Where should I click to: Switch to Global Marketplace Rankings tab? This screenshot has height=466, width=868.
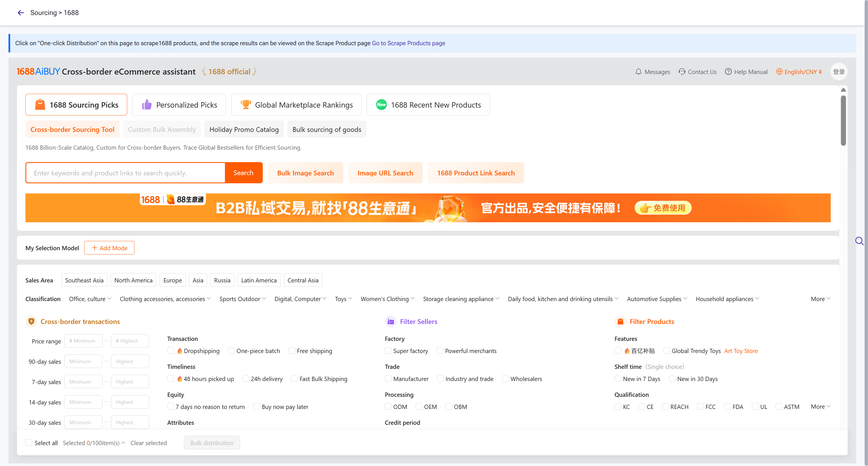[x=296, y=105]
